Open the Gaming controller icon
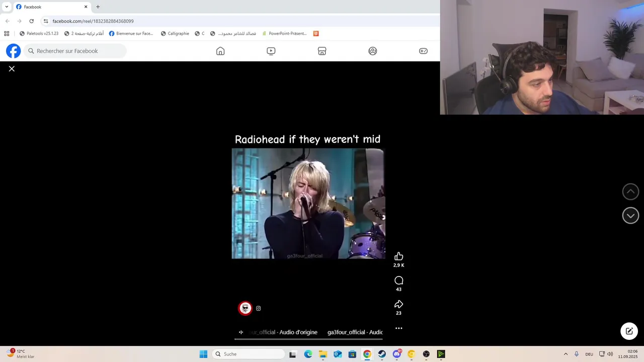The height and width of the screenshot is (362, 644). tap(424, 51)
